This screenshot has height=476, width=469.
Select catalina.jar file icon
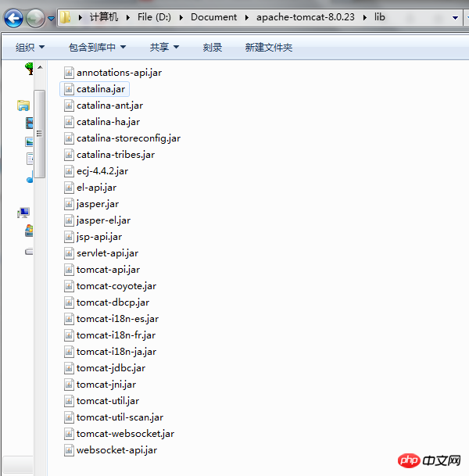69,89
